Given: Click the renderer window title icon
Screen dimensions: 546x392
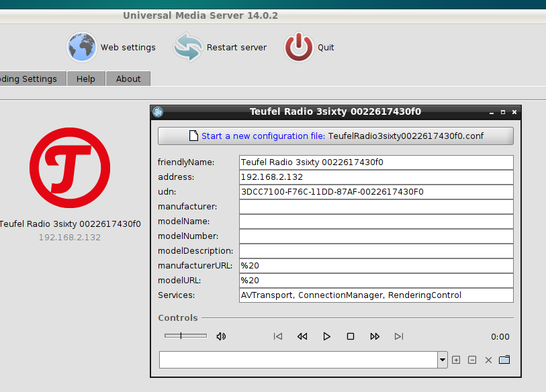Looking at the screenshot, I should [158, 111].
